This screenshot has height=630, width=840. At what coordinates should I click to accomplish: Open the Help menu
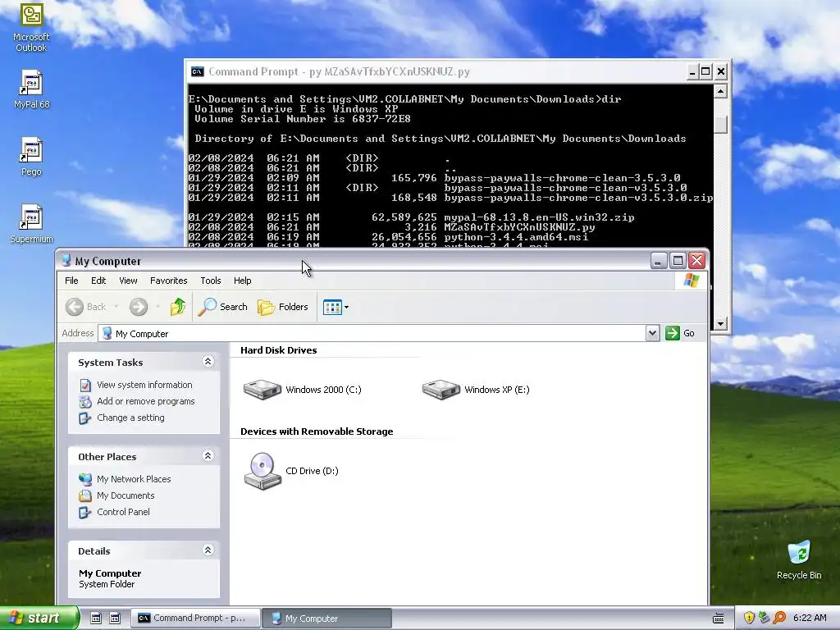242,281
